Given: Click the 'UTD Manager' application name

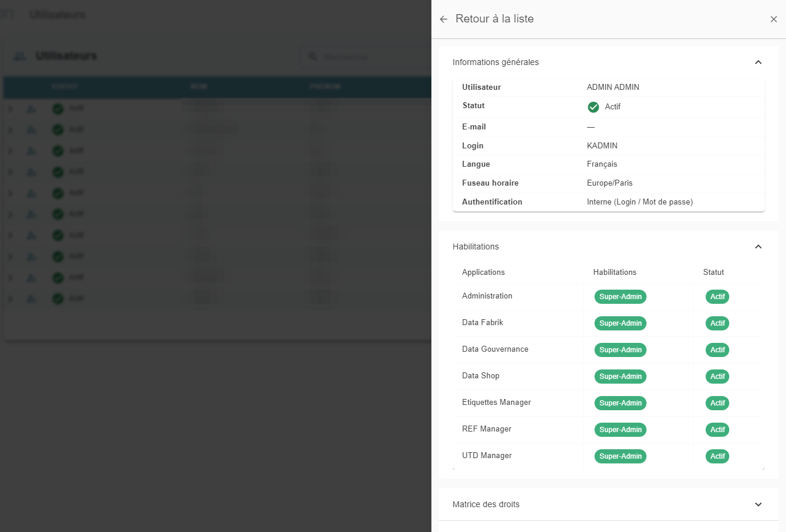Looking at the screenshot, I should (x=487, y=456).
